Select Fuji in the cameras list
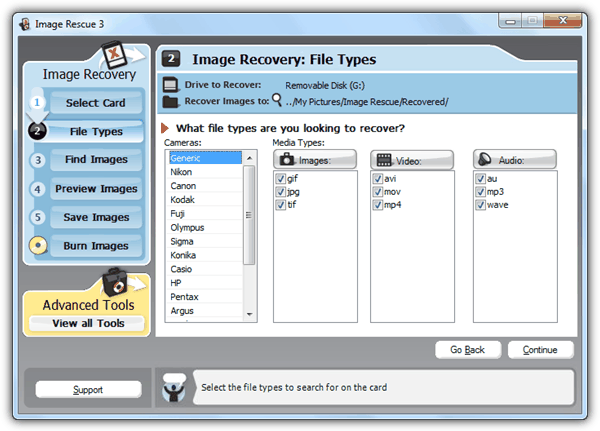 [205, 214]
